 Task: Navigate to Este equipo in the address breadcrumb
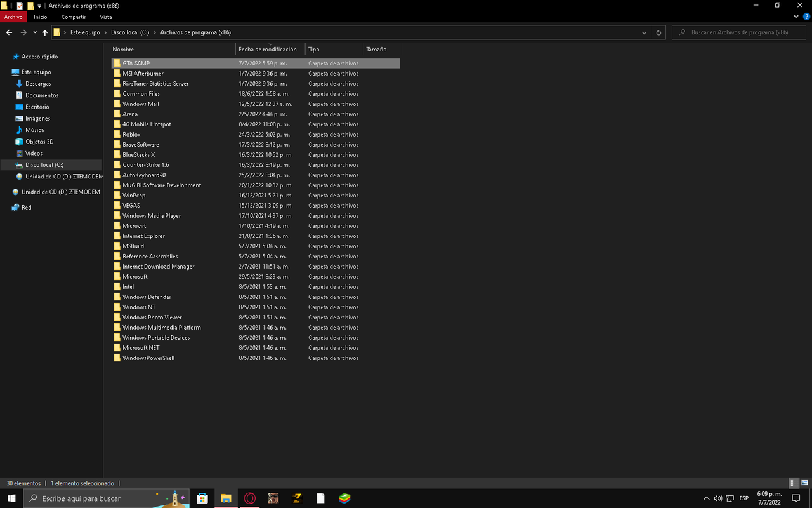point(86,32)
